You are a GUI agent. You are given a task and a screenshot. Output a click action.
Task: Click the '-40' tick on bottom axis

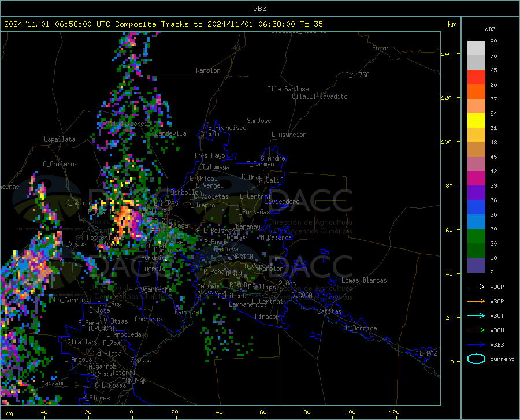click(42, 412)
